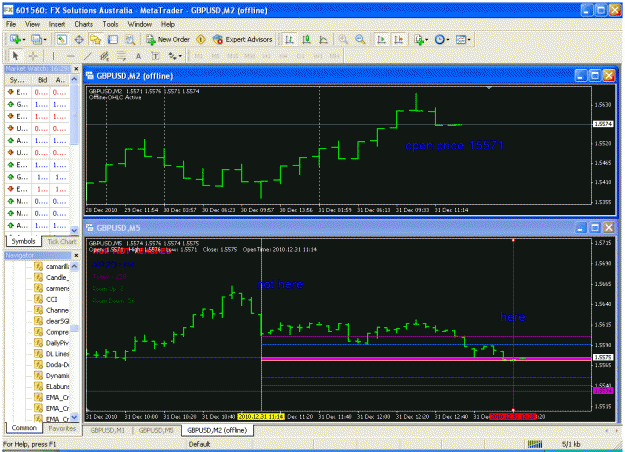
Task: Click the Navigator scrollbar thumb
Action: click(x=75, y=328)
